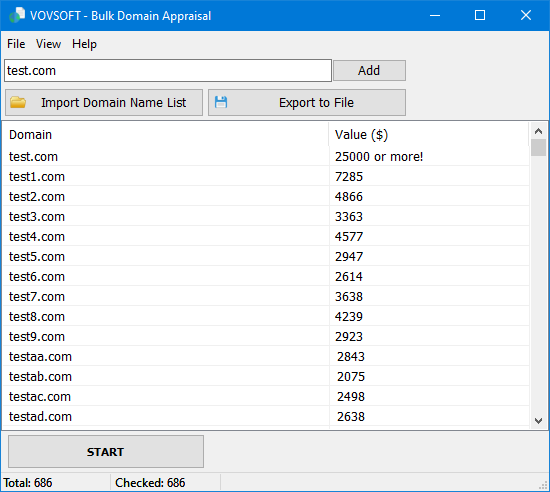Click the value 7285
Viewport: 550px width, 492px height.
point(349,176)
